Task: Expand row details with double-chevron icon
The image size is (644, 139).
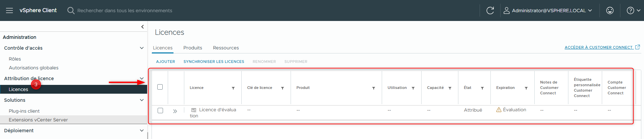Action: pyautogui.click(x=175, y=111)
